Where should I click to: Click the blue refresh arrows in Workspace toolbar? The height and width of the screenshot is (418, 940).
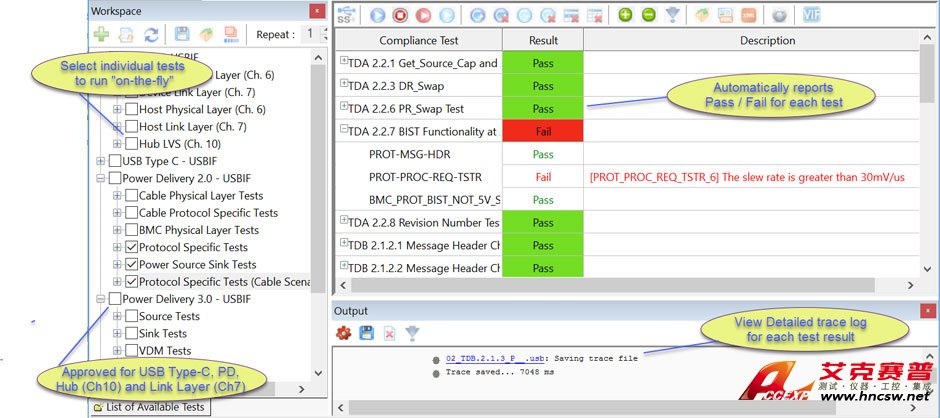pos(151,35)
